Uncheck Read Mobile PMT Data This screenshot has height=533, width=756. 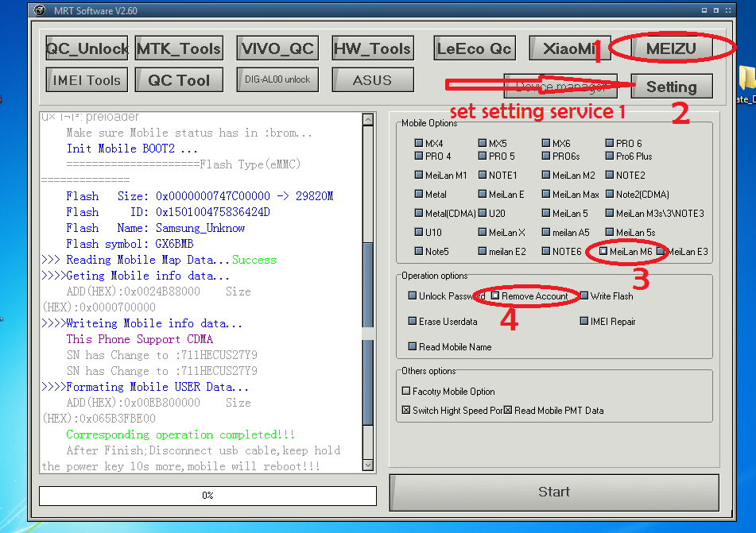click(x=508, y=410)
